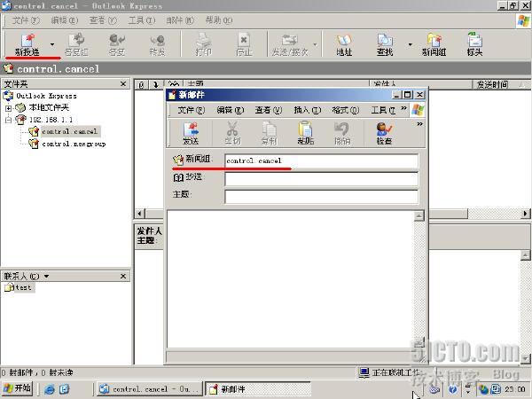The height and width of the screenshot is (399, 532).
Task: Open 帮助(H) menu in main window
Action: tap(219, 20)
